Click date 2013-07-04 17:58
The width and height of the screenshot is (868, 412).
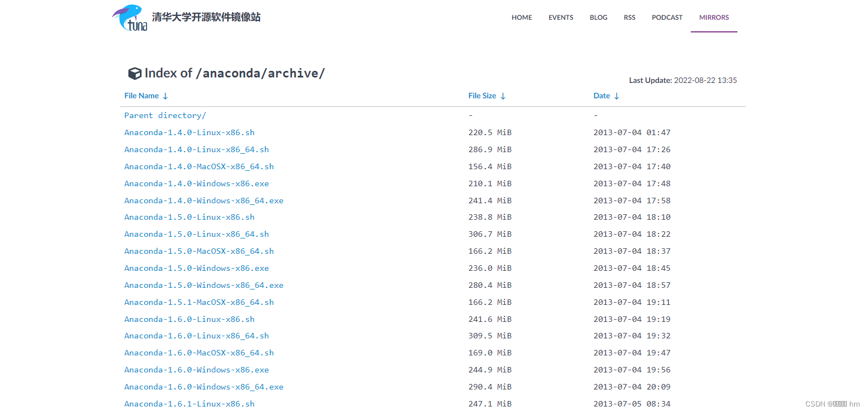(x=632, y=201)
